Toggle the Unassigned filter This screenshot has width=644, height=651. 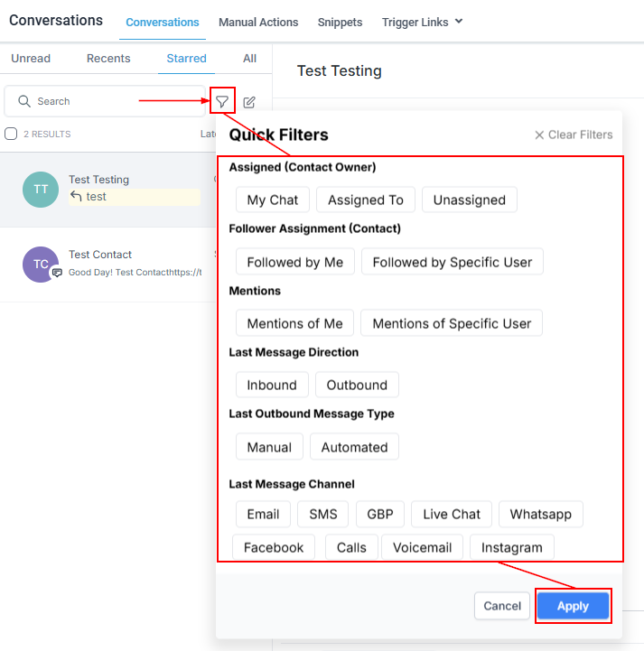tap(469, 200)
